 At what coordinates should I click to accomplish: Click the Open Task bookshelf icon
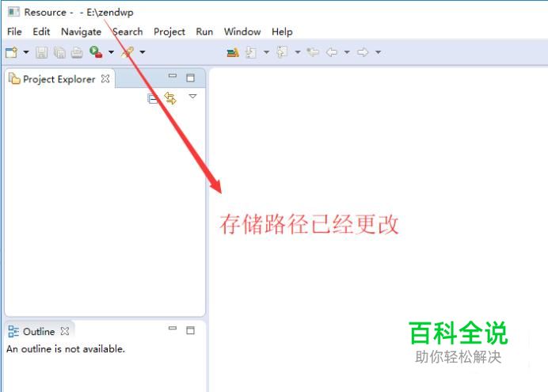point(233,52)
